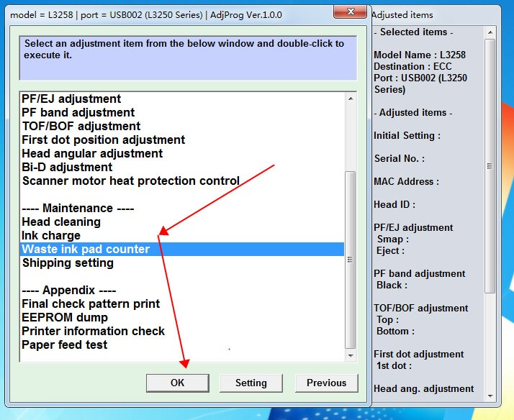
Task: Go back with the Previous button
Action: (326, 383)
